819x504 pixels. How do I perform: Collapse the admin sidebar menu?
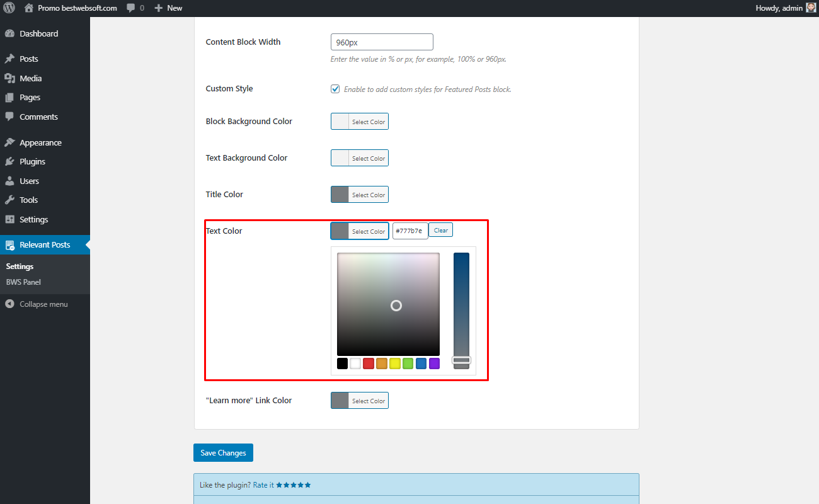[45, 304]
